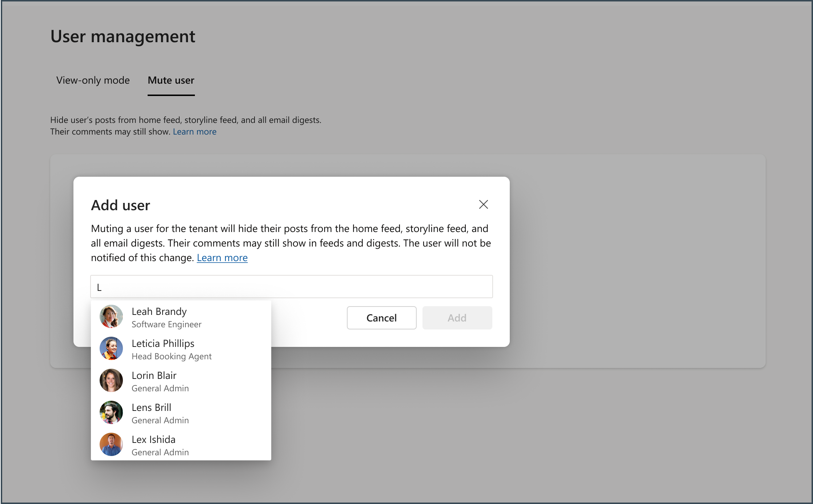The width and height of the screenshot is (813, 504).
Task: Select Leah Brandy from user dropdown
Action: [x=181, y=317]
